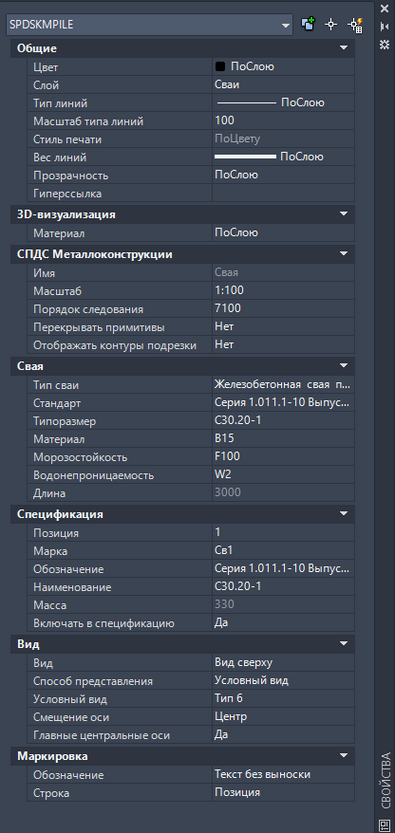Change the Условный вид value Тип 6
The width and height of the screenshot is (395, 833).
pyautogui.click(x=283, y=699)
